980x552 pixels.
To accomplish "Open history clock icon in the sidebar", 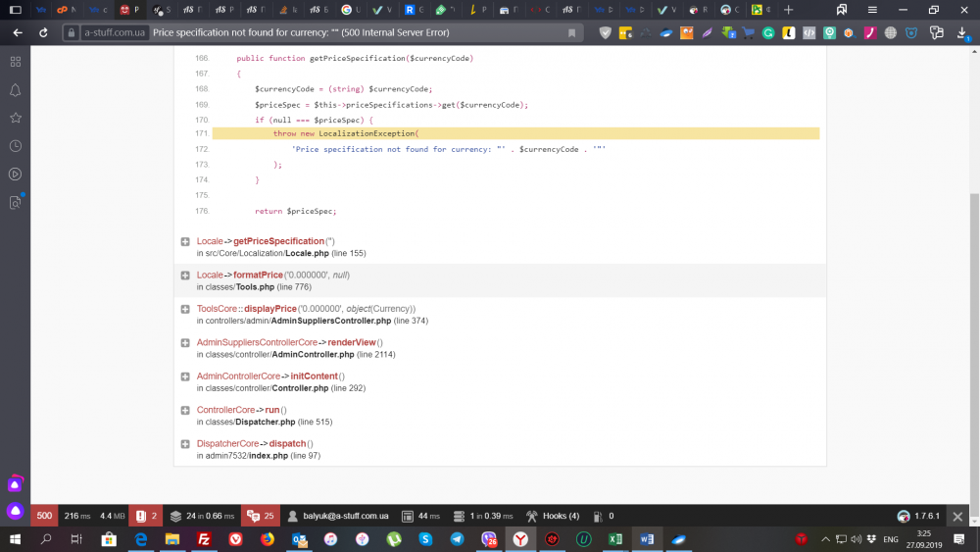I will pyautogui.click(x=15, y=146).
